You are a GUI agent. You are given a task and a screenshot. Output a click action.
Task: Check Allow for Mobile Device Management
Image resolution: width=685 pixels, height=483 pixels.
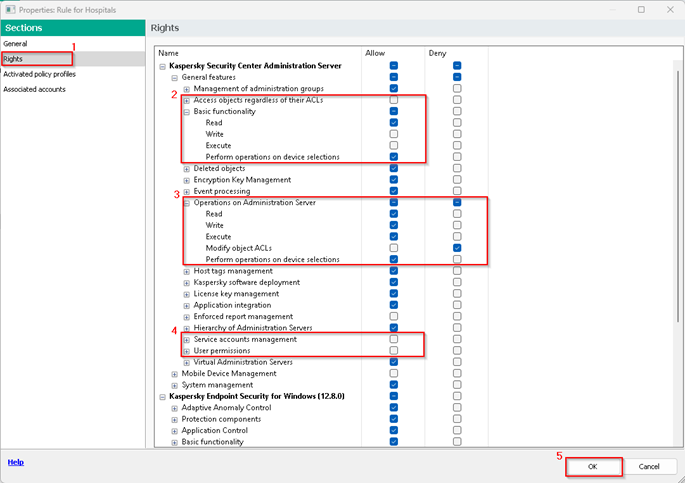[x=394, y=373]
